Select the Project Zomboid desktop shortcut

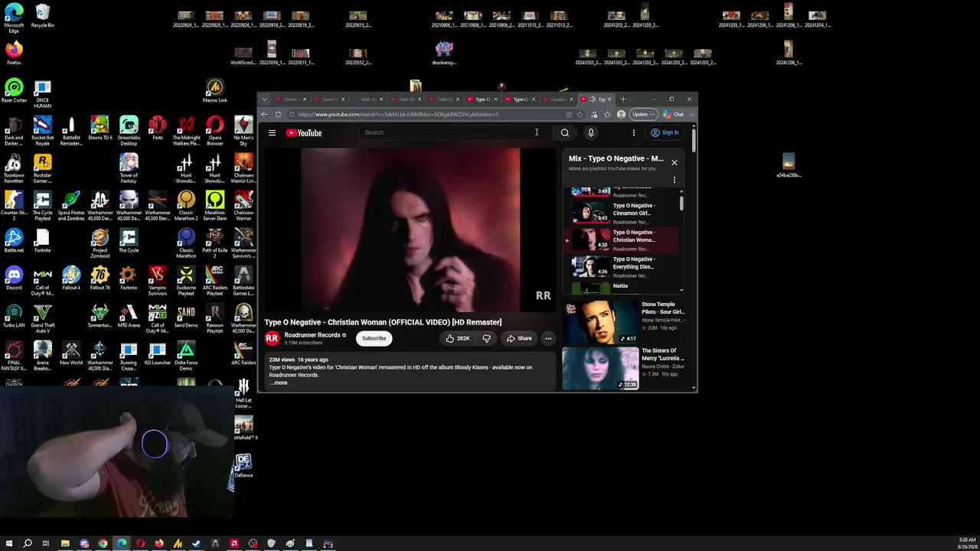[x=100, y=243]
